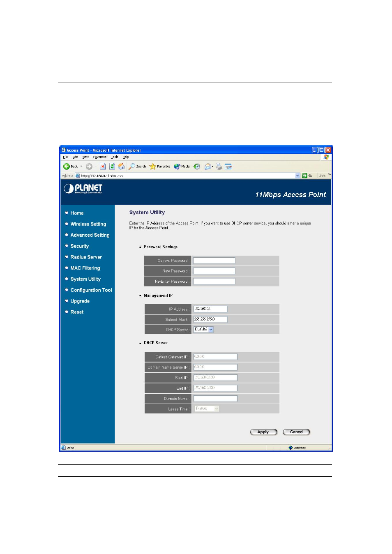Click the page icon in address bar
Image resolution: width=392 pixels, height=554 pixels.
(78, 175)
